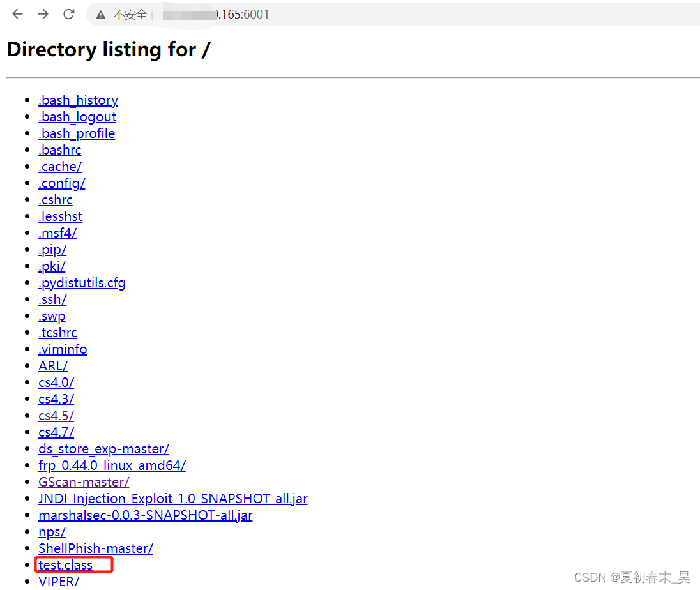Open the .pip/ directory link
This screenshot has width=700, height=590.
52,250
